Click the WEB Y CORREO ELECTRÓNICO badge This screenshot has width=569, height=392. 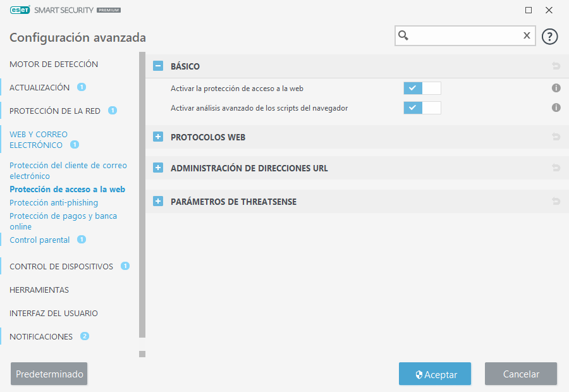75,144
